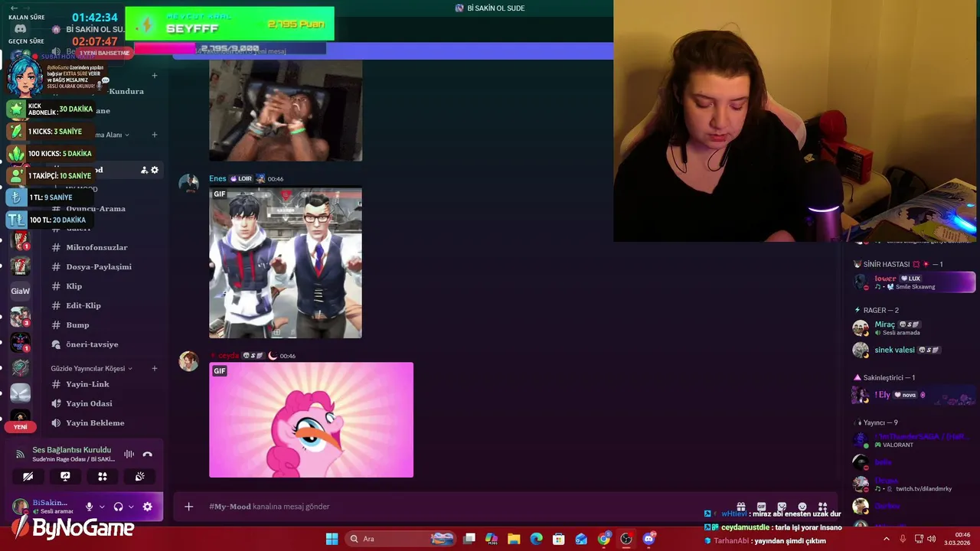Turn on camera in voice panel
This screenshot has height=551, width=980.
tap(28, 477)
